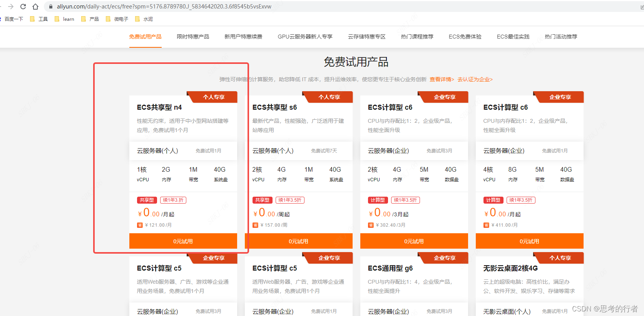Viewport: 644px width, 316px height.
Task: Click the 无影云桌面2核4G title
Action: point(510,268)
